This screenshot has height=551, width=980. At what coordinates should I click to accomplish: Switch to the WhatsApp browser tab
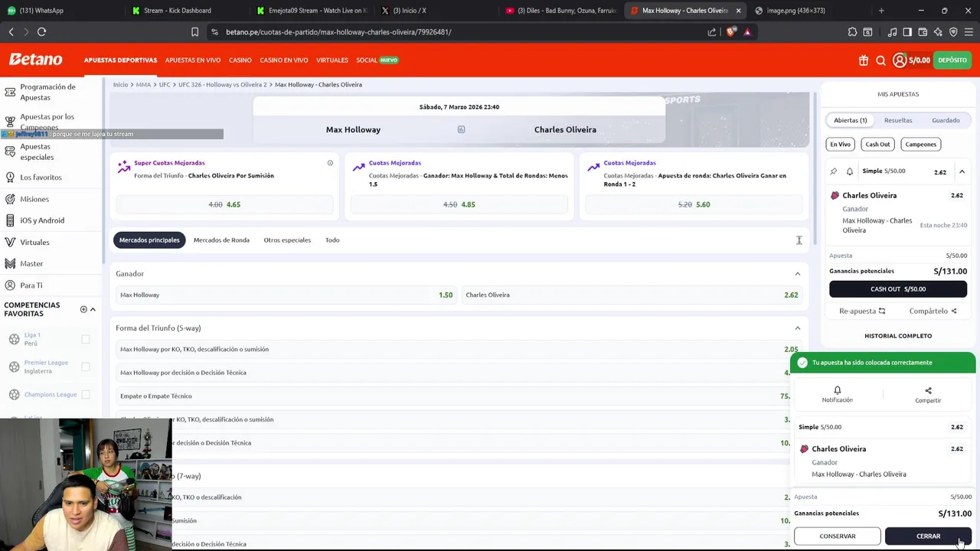(x=63, y=11)
